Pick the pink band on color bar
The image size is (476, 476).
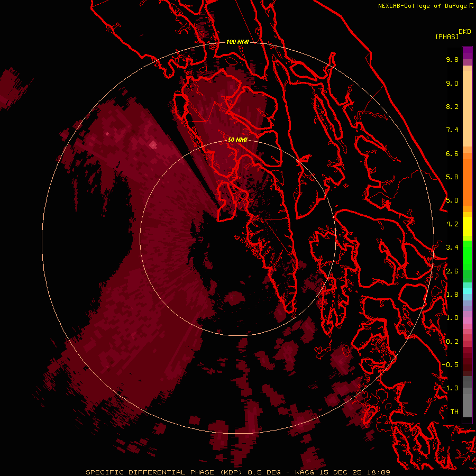point(467,321)
